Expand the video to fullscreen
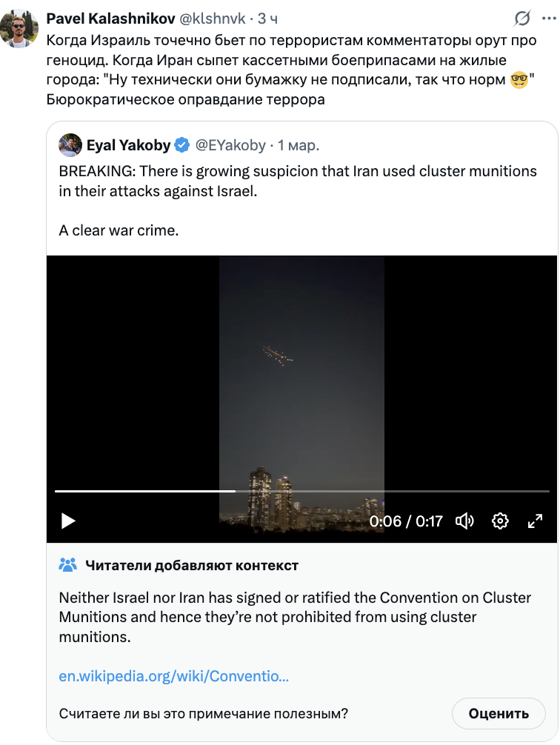Image resolution: width=560 pixels, height=745 pixels. 535,521
